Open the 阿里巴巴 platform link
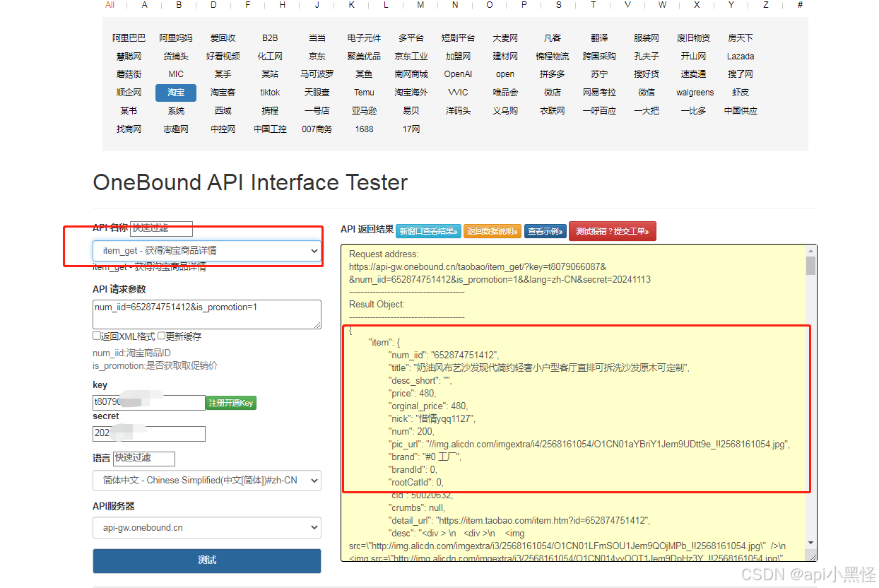Image resolution: width=879 pixels, height=588 pixels. click(129, 38)
